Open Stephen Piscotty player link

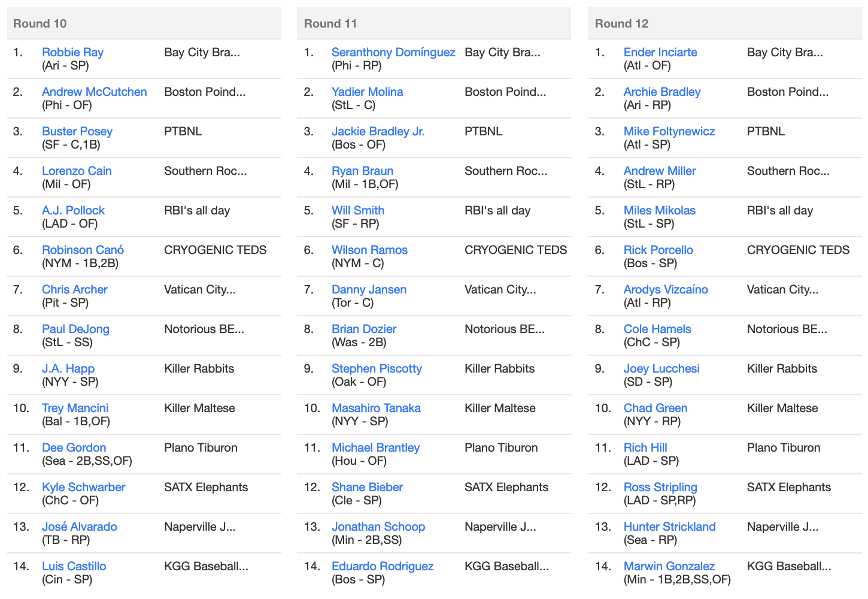377,368
